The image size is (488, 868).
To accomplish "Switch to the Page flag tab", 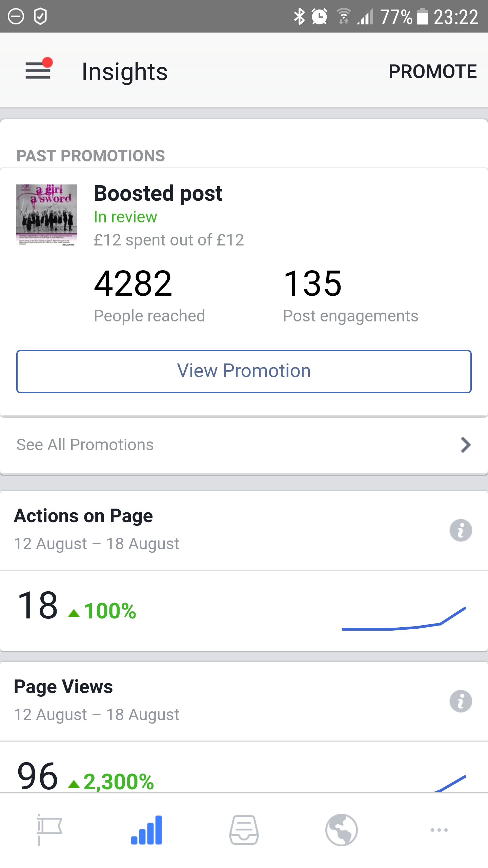I will pos(49,830).
